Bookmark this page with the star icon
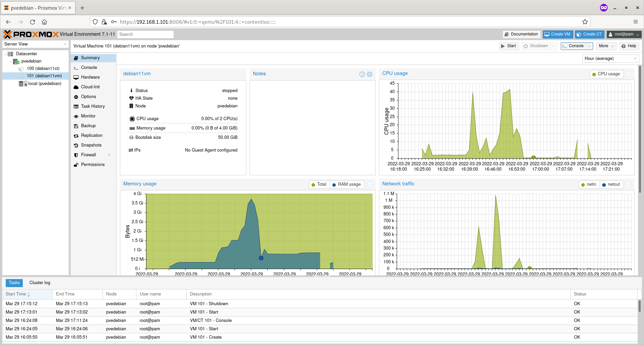This screenshot has height=346, width=644. point(585,22)
